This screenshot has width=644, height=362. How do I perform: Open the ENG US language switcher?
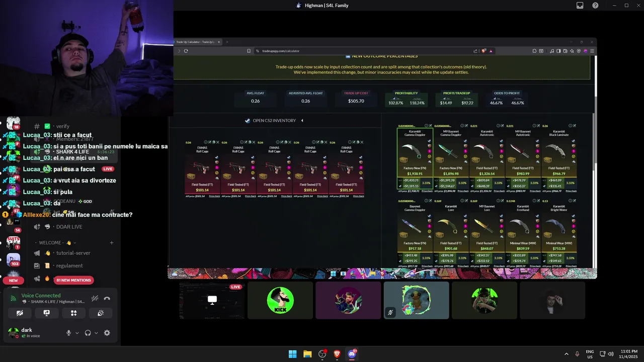tap(590, 354)
